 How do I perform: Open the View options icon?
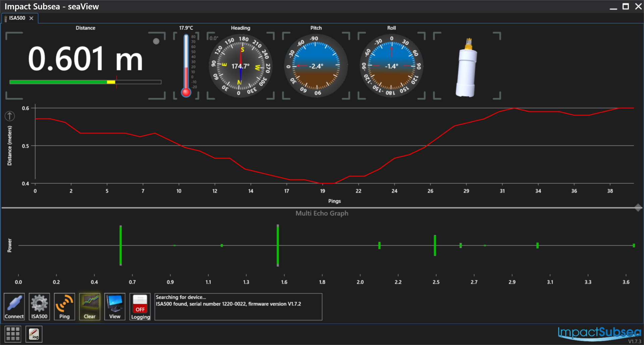coord(115,306)
